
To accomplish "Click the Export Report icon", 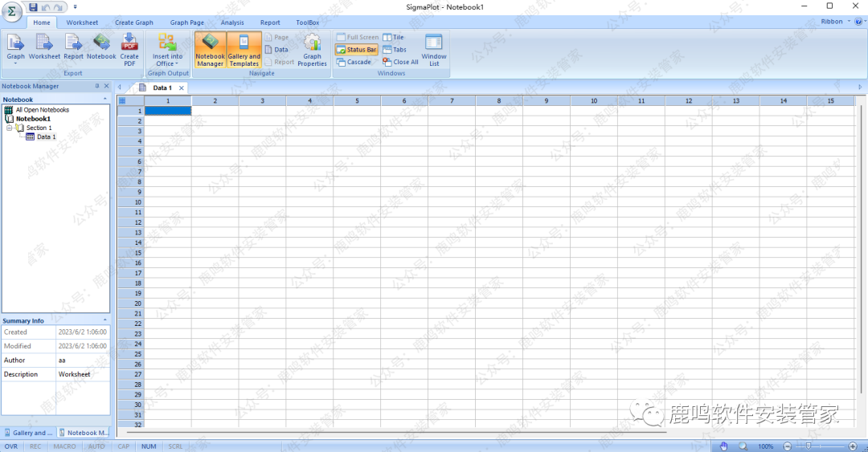I will 73,47.
